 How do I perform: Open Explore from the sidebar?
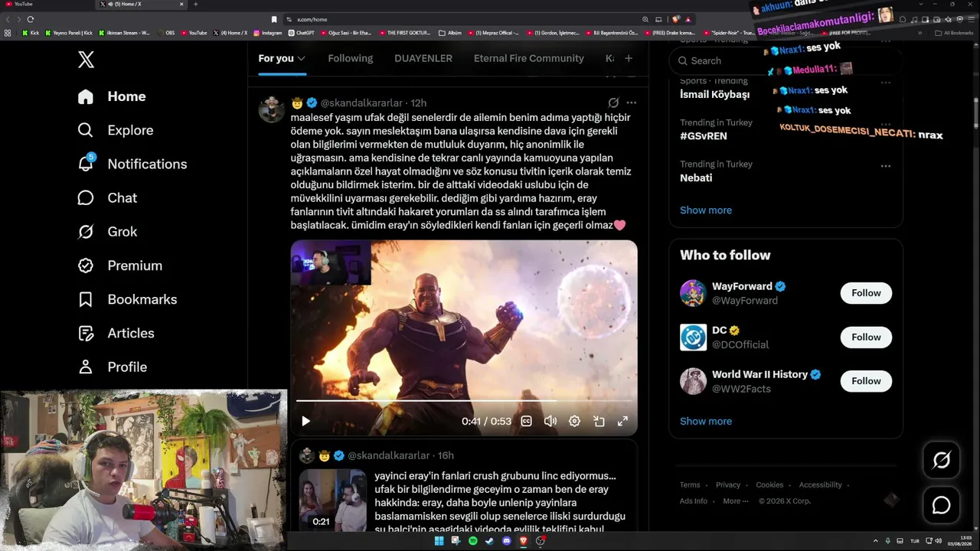[x=116, y=130]
